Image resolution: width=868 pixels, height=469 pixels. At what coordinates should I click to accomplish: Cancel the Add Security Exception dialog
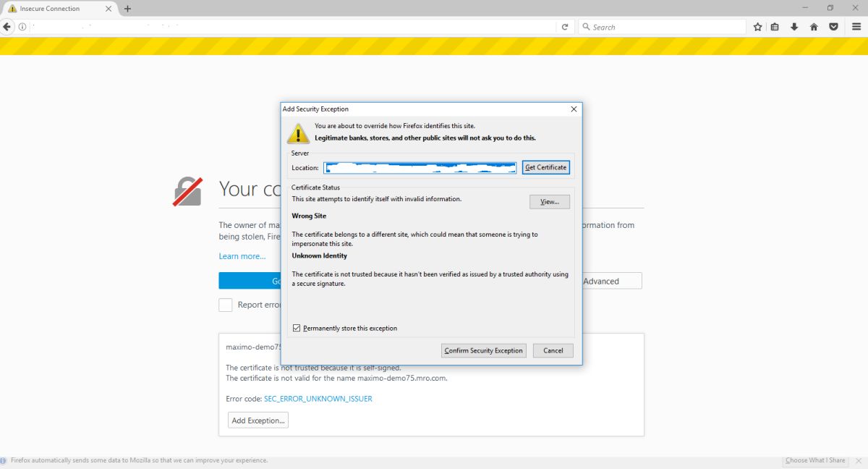[x=553, y=350]
